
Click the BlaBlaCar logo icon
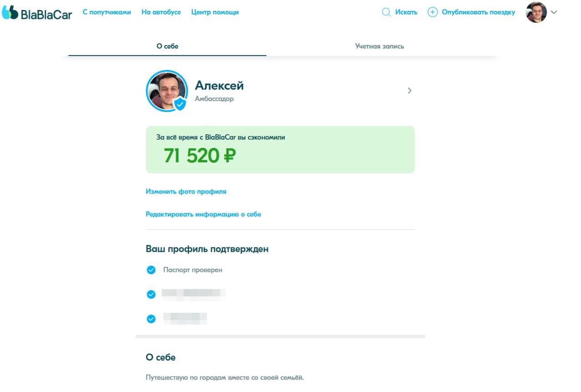click(10, 13)
